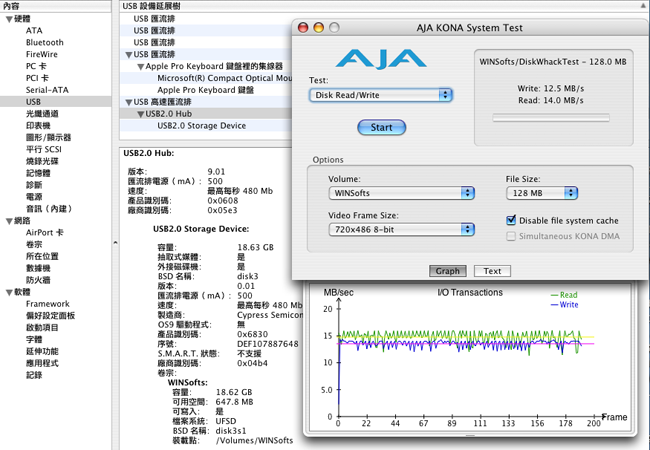Select 字體 in the sidebar
The image size is (650, 450).
coord(34,339)
